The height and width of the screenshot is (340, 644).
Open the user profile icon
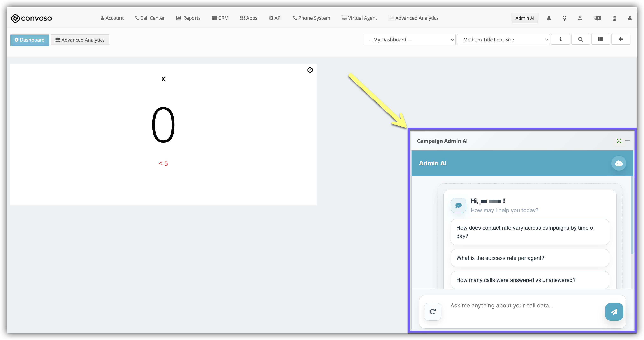coord(630,18)
